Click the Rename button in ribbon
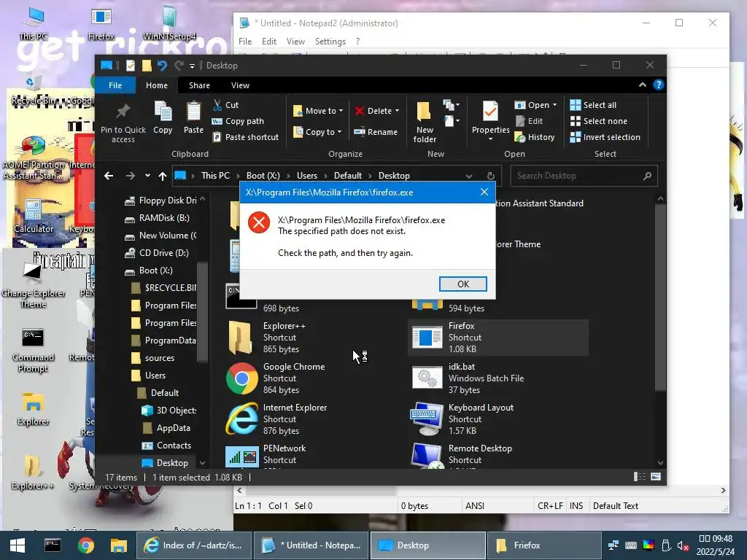This screenshot has height=560, width=747. tap(376, 132)
